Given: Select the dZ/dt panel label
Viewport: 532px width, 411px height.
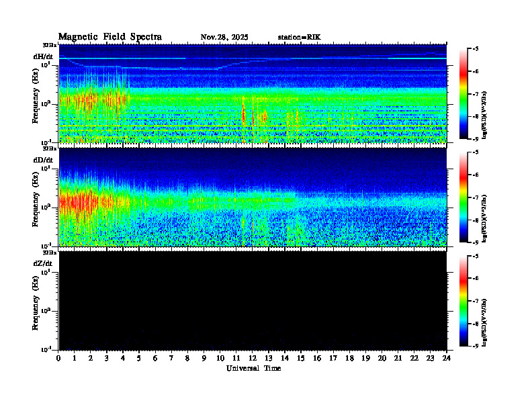Looking at the screenshot, I should coord(43,263).
